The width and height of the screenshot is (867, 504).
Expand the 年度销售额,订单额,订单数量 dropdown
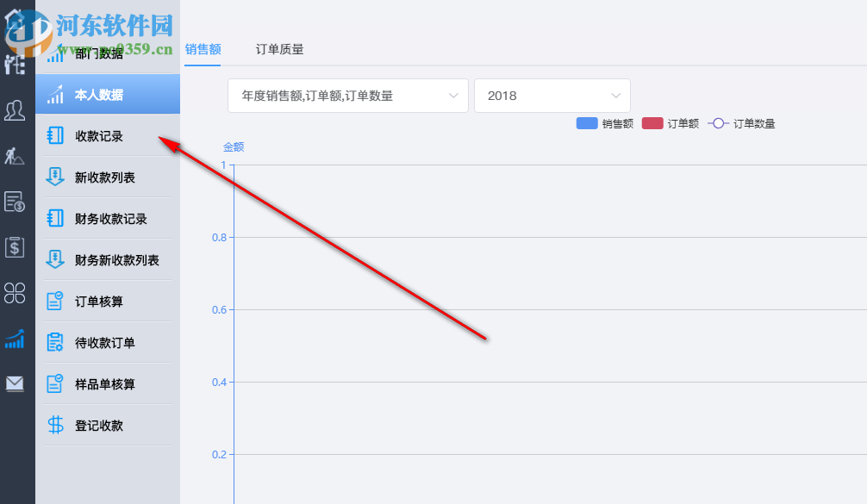click(347, 96)
